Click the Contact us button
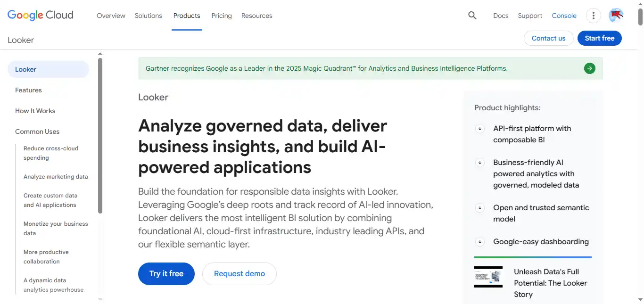The width and height of the screenshot is (644, 304). click(x=548, y=38)
